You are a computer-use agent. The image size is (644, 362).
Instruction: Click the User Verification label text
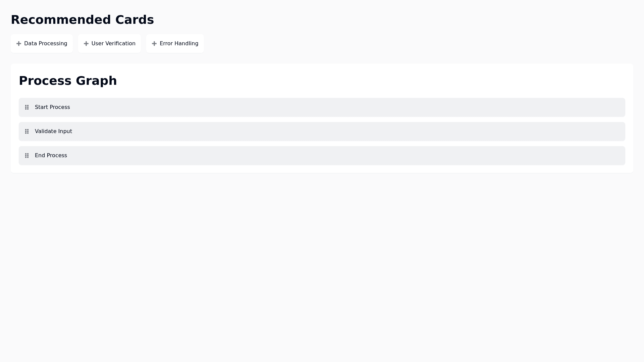click(113, 44)
